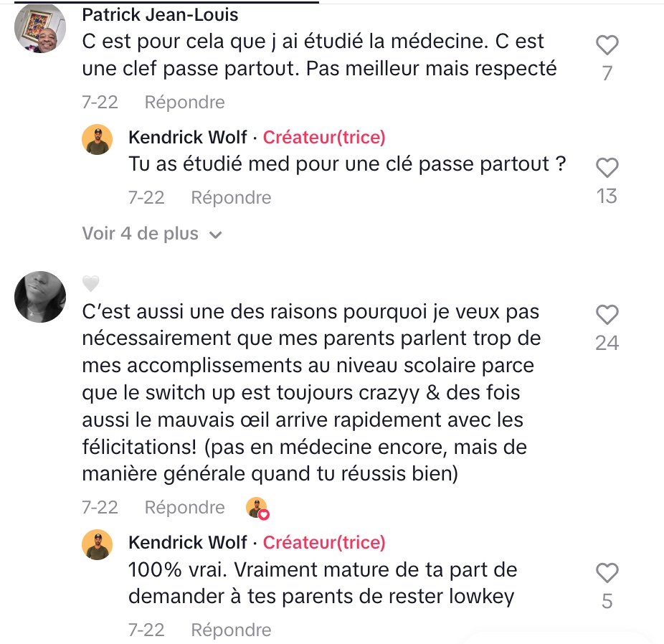Open the black-and-white avatar commenter's profile
The height and width of the screenshot is (644, 664).
pyautogui.click(x=40, y=297)
